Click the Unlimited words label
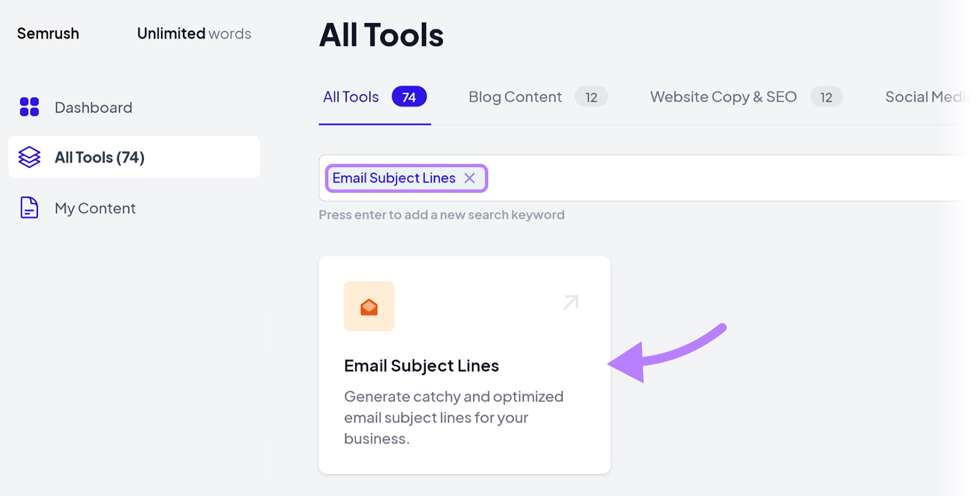The image size is (980, 496). [193, 34]
